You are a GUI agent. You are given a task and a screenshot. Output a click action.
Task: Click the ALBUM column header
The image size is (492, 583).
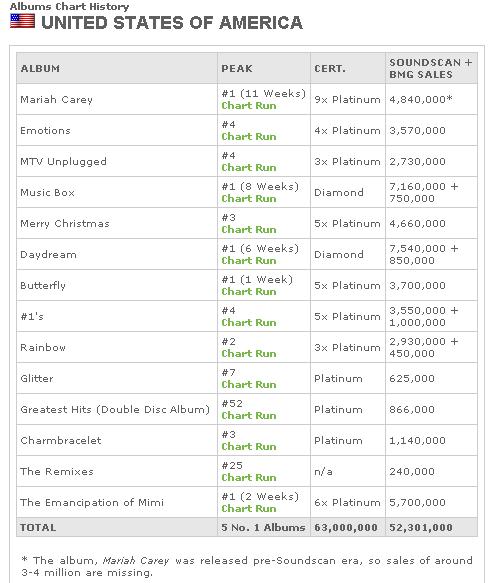point(40,69)
